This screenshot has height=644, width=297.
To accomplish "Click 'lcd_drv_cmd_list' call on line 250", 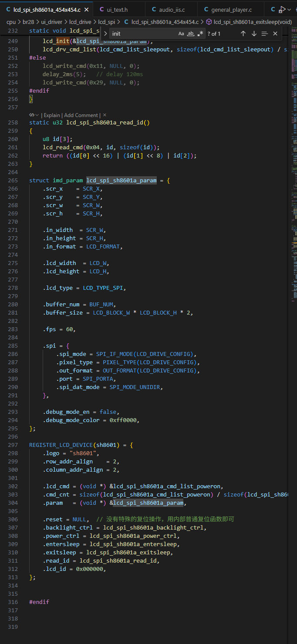I will (70, 50).
